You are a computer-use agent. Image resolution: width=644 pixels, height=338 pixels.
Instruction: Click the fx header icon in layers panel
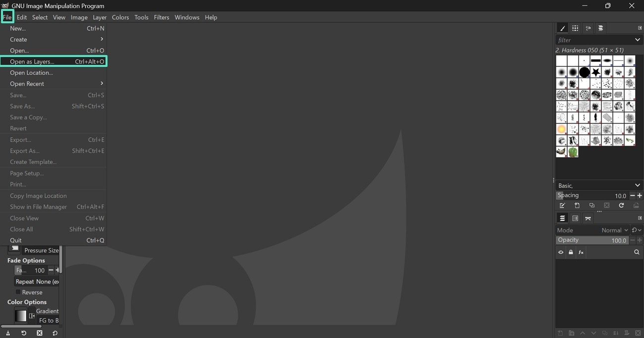581,252
